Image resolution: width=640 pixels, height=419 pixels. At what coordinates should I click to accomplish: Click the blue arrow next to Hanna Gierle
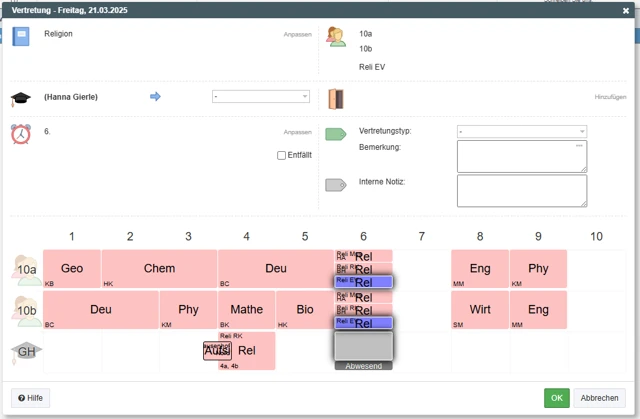[155, 97]
